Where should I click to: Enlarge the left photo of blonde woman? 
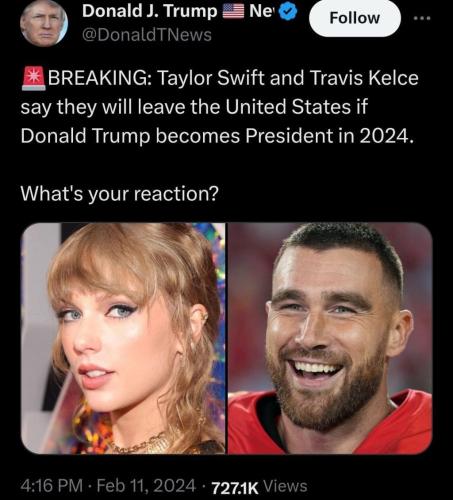pos(123,338)
